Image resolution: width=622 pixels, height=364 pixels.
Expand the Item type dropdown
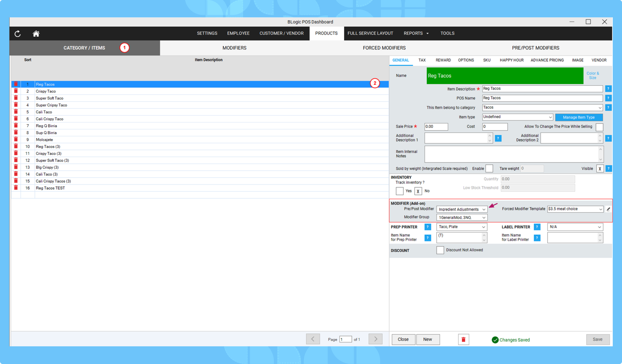pos(517,117)
